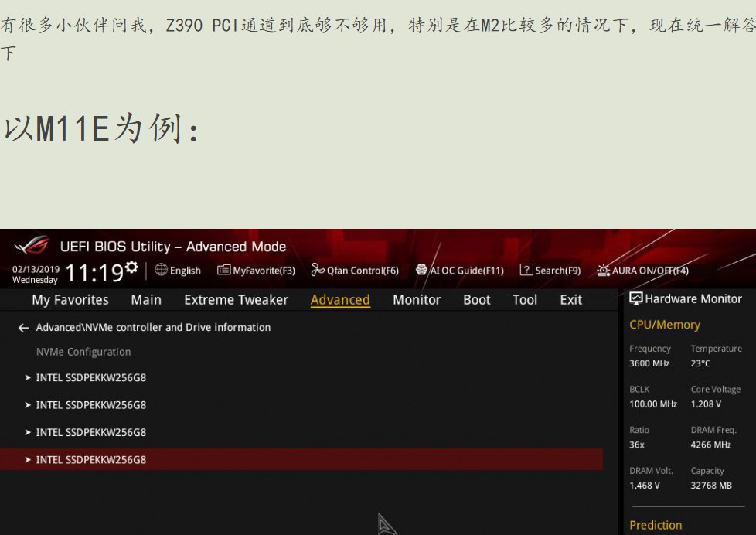Click the Hardware Monitor title text
Screen dimensions: 756x535
(693, 299)
